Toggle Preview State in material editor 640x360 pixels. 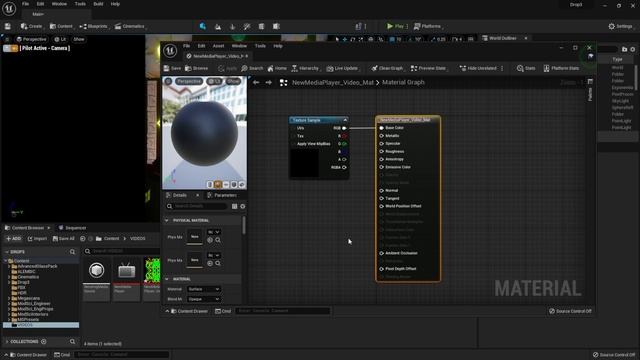point(428,68)
